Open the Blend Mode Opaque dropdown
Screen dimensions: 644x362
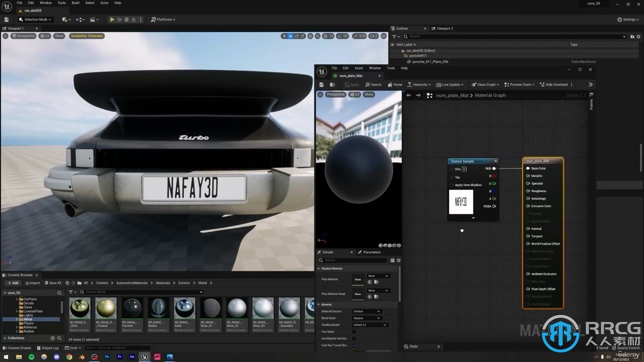pyautogui.click(x=366, y=318)
